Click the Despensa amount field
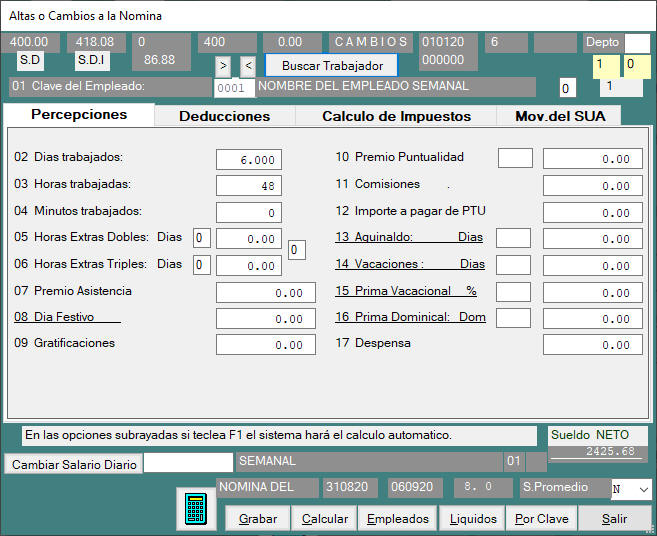The width and height of the screenshot is (657, 536). pyautogui.click(x=593, y=345)
